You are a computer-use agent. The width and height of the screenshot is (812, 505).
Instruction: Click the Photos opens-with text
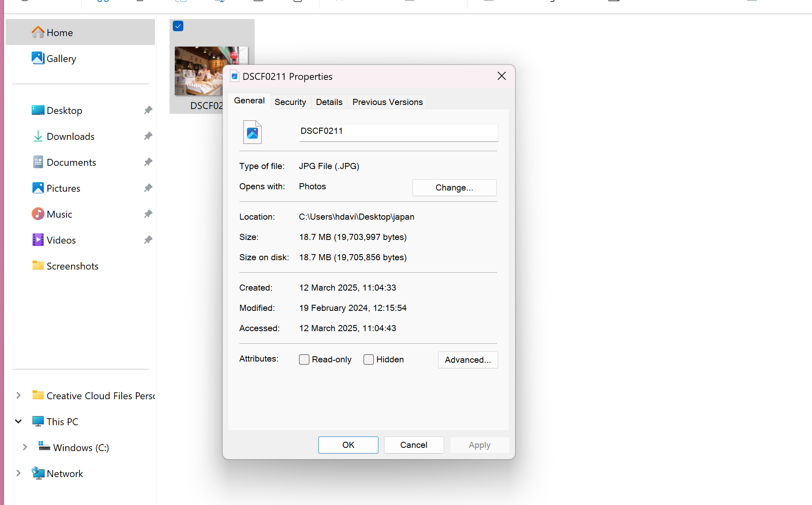point(312,186)
